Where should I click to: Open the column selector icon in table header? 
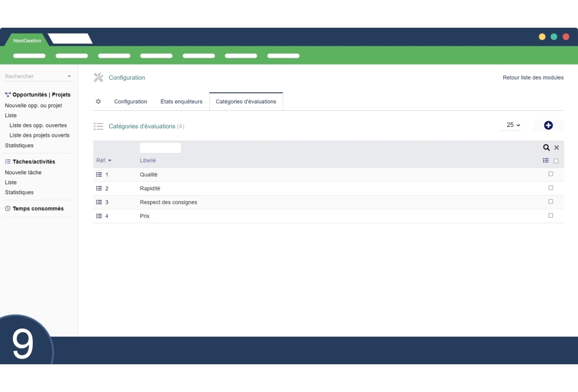point(546,160)
